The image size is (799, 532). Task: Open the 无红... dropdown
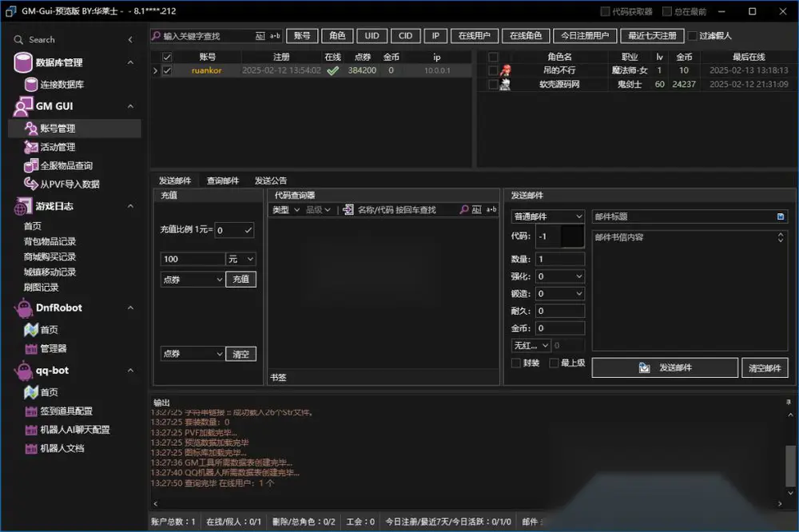531,346
